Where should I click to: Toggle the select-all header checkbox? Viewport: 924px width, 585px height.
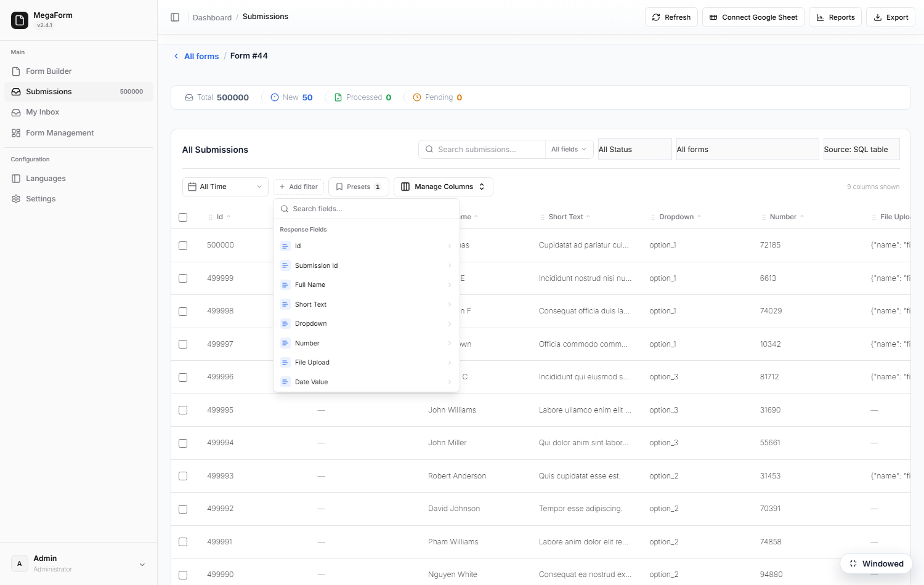pyautogui.click(x=183, y=217)
